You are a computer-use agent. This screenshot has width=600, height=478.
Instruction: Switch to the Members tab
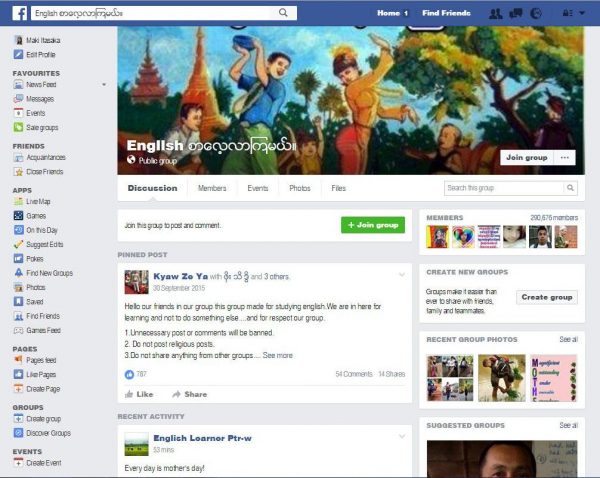tap(212, 188)
